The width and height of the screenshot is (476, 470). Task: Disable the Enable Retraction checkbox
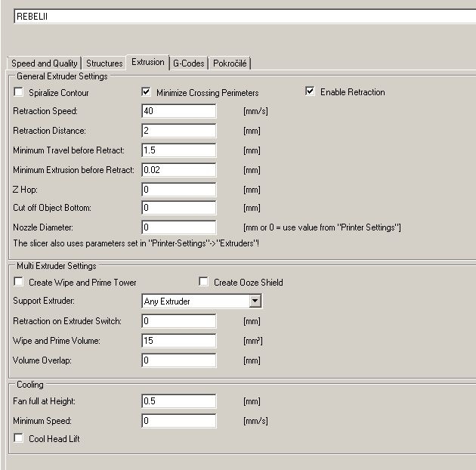310,91
